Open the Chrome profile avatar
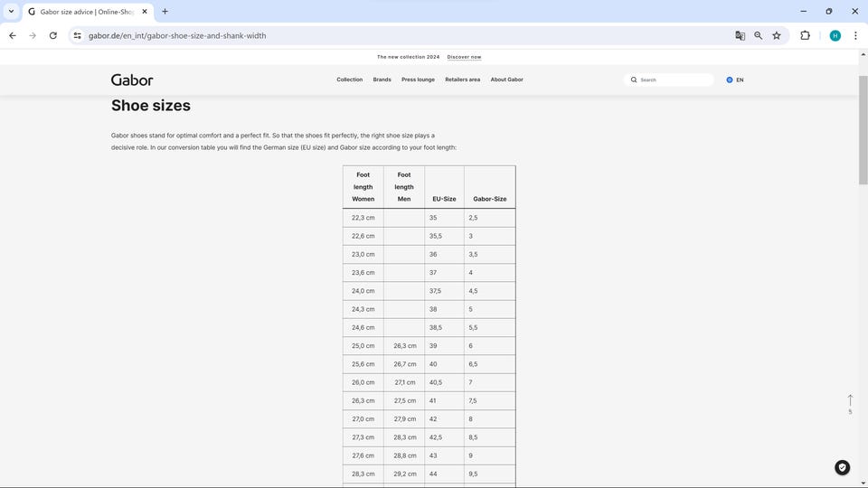The width and height of the screenshot is (868, 488). coord(835,35)
